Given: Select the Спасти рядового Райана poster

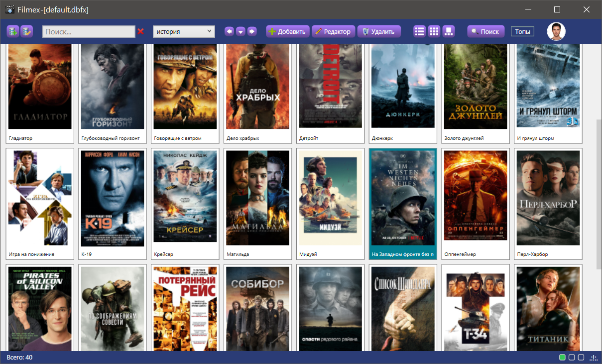Looking at the screenshot, I should click(x=331, y=309).
